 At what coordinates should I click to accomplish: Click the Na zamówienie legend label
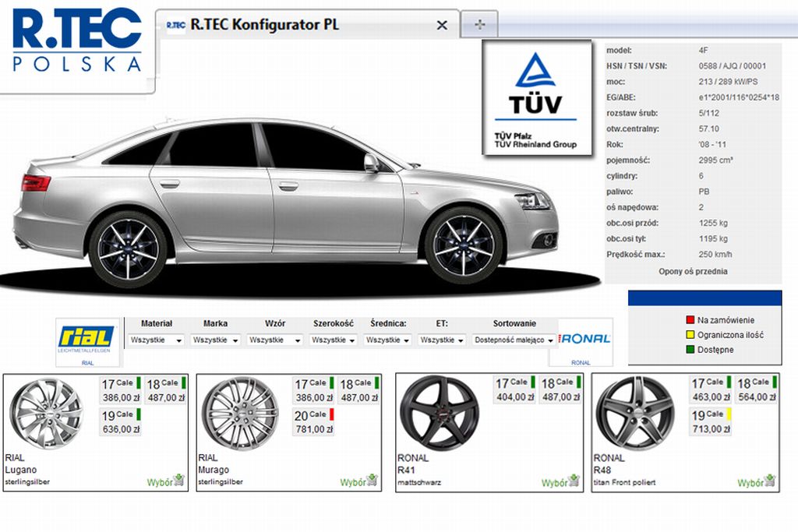click(x=726, y=320)
